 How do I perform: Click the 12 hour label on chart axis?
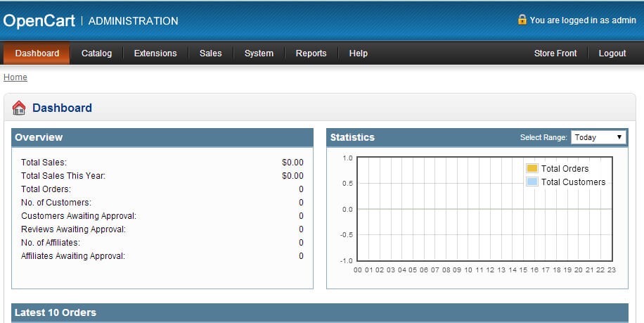point(490,270)
